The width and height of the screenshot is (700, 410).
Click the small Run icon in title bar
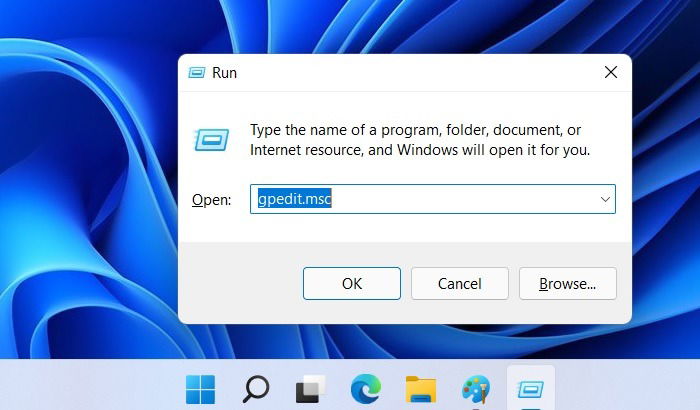196,72
